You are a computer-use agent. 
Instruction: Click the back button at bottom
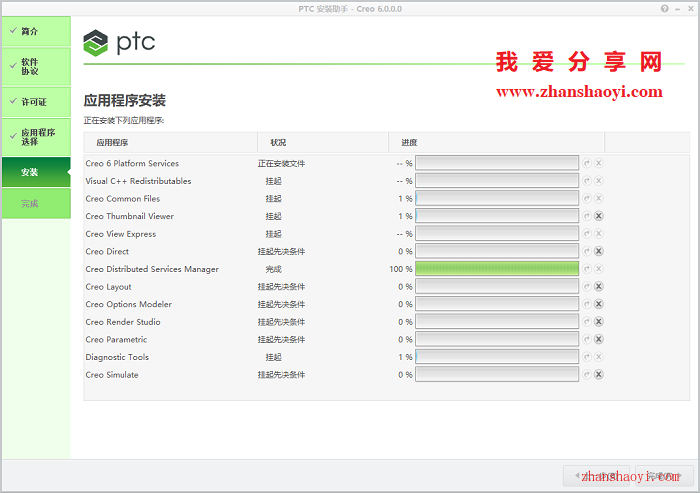point(596,476)
